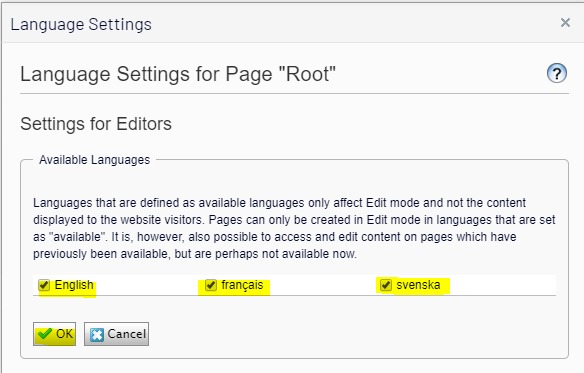584x373 pixels.
Task: Click the Settings for Editors heading
Action: coord(96,124)
